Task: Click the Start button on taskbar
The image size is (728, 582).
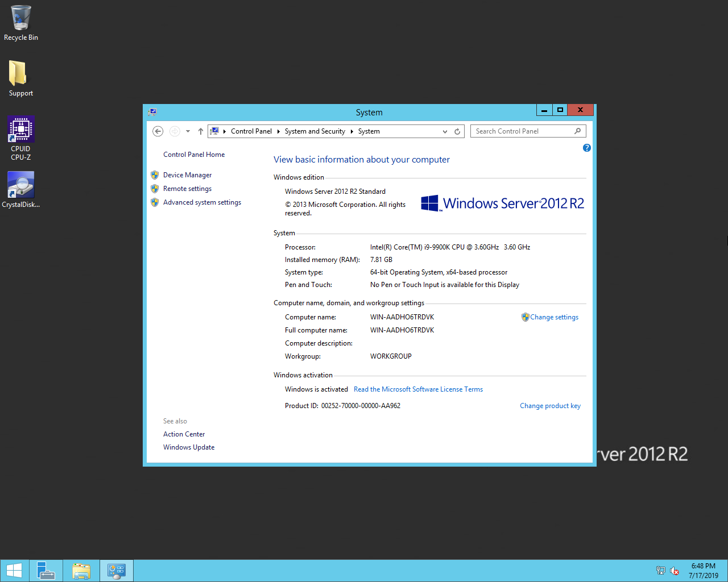Action: point(14,571)
